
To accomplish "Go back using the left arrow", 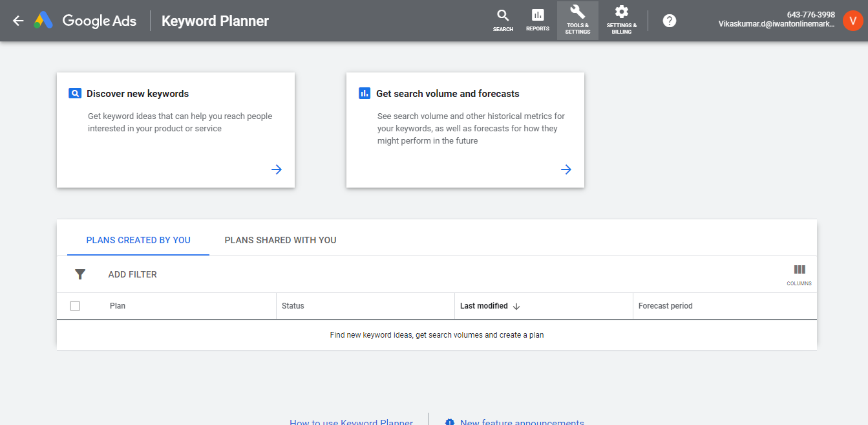I will pyautogui.click(x=18, y=21).
